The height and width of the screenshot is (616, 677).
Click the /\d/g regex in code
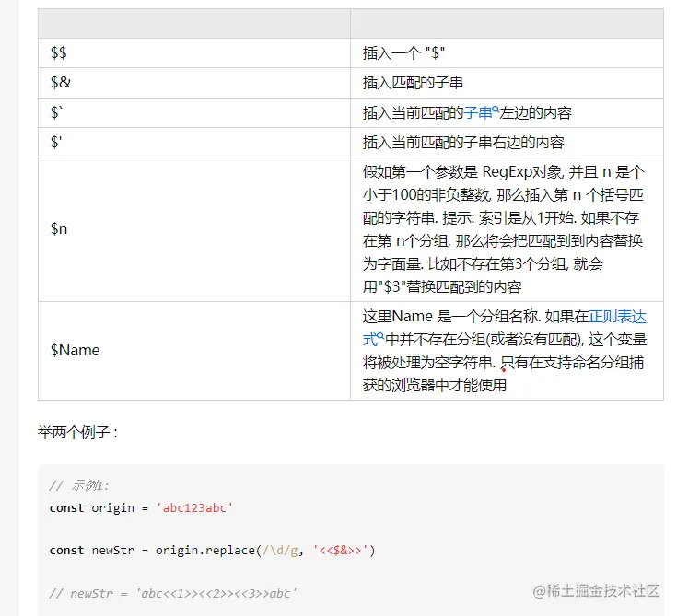click(x=287, y=550)
